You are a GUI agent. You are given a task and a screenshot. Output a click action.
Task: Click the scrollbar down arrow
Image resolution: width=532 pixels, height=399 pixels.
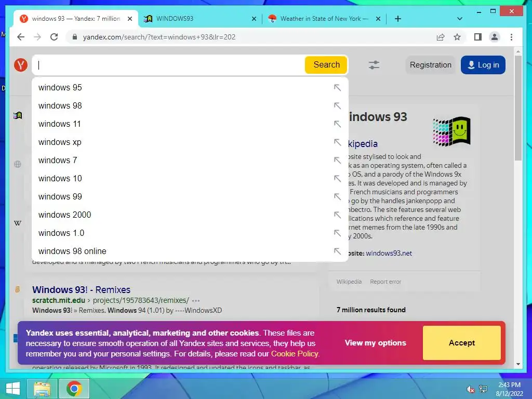pyautogui.click(x=518, y=364)
